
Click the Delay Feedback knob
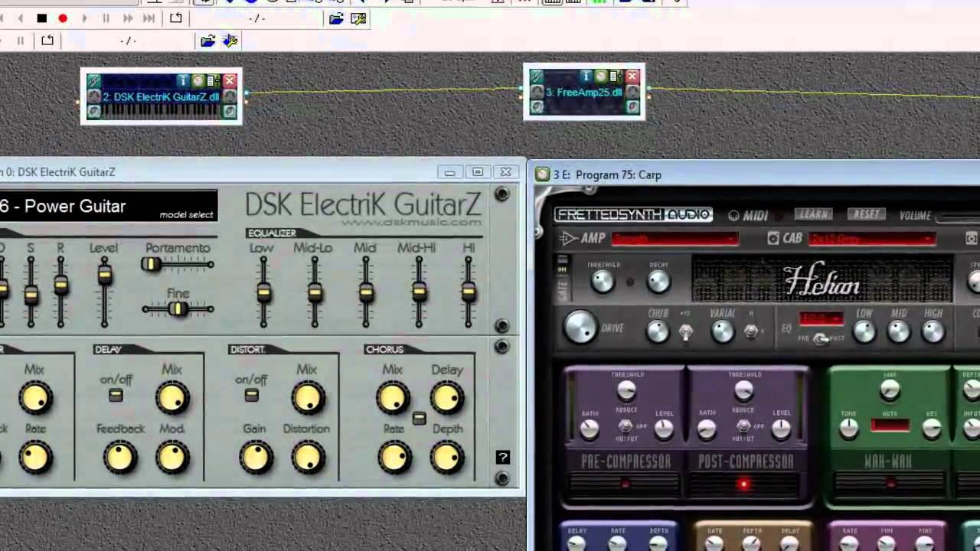(x=119, y=457)
